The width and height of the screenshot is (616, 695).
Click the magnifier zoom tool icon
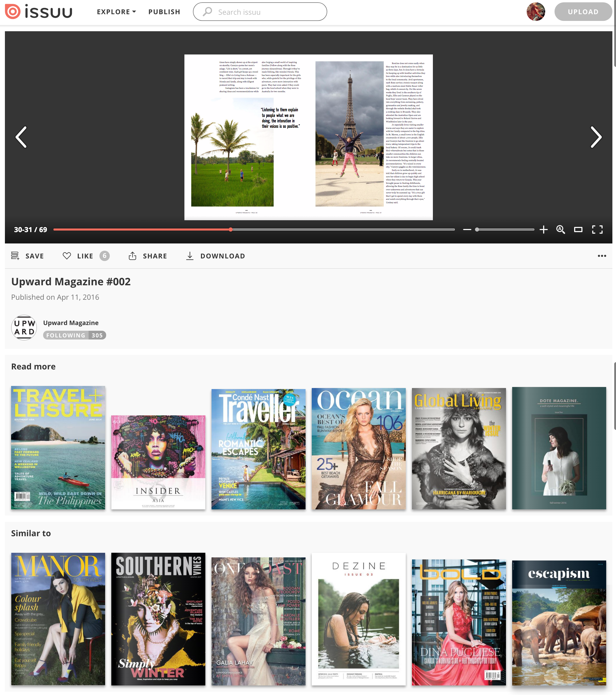(560, 230)
